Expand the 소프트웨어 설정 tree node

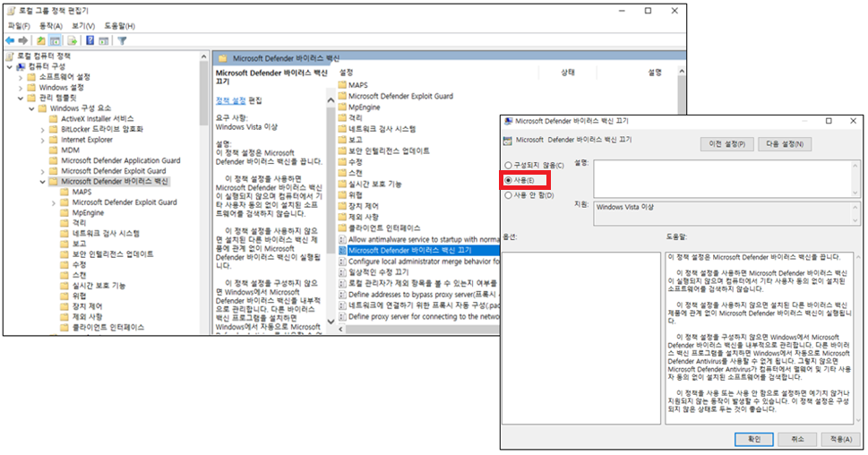[x=21, y=77]
